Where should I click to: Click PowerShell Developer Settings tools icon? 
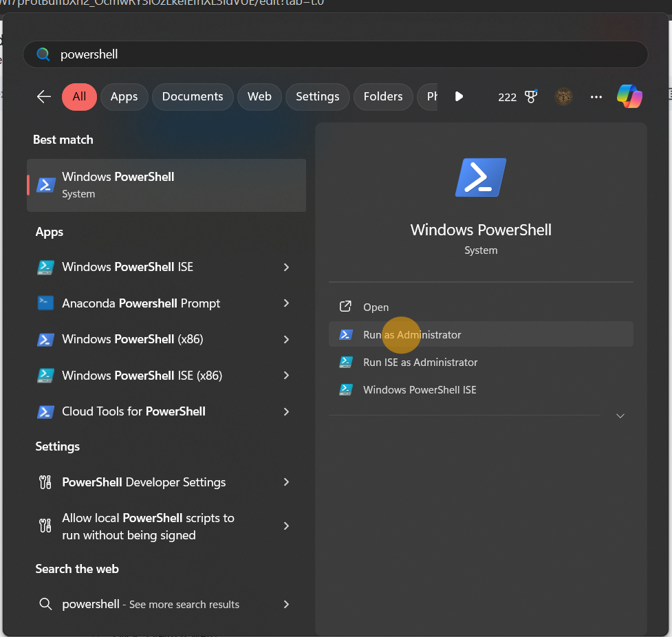45,482
